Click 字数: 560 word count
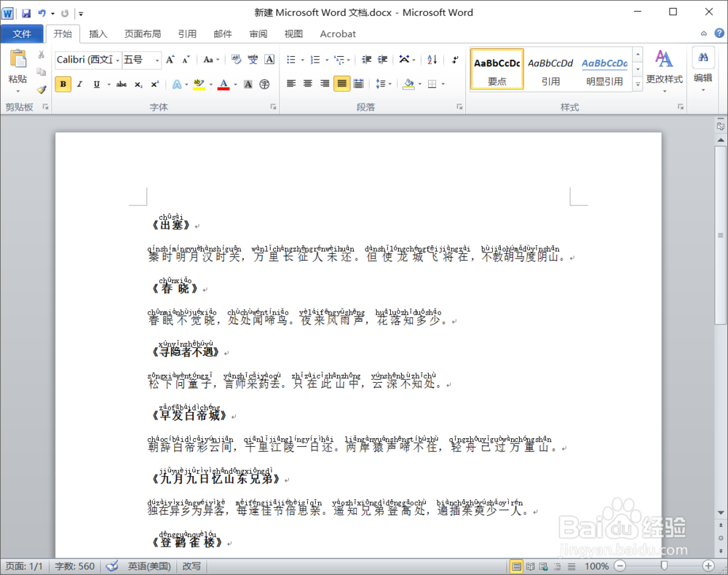 75,566
